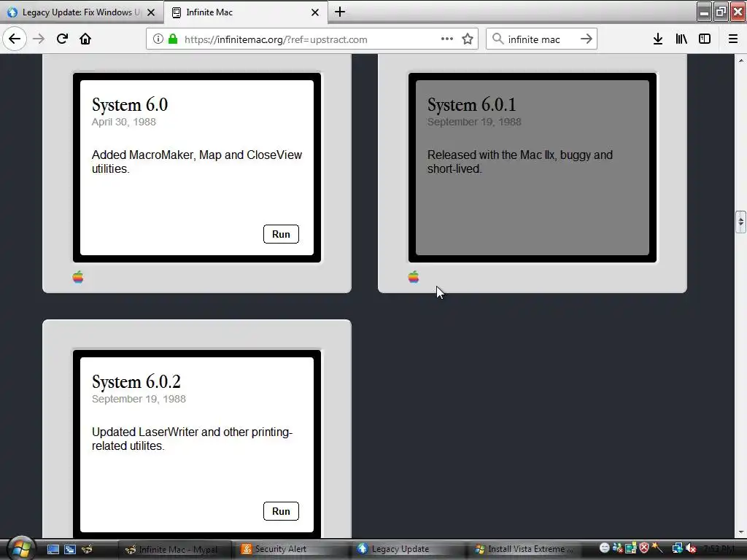Click scrollbar down arrow
The image size is (747, 560).
(x=741, y=532)
